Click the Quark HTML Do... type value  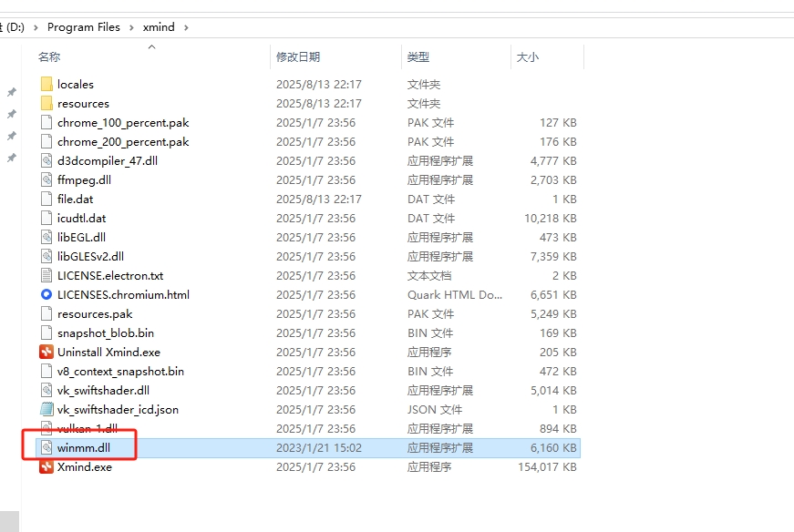click(x=455, y=295)
